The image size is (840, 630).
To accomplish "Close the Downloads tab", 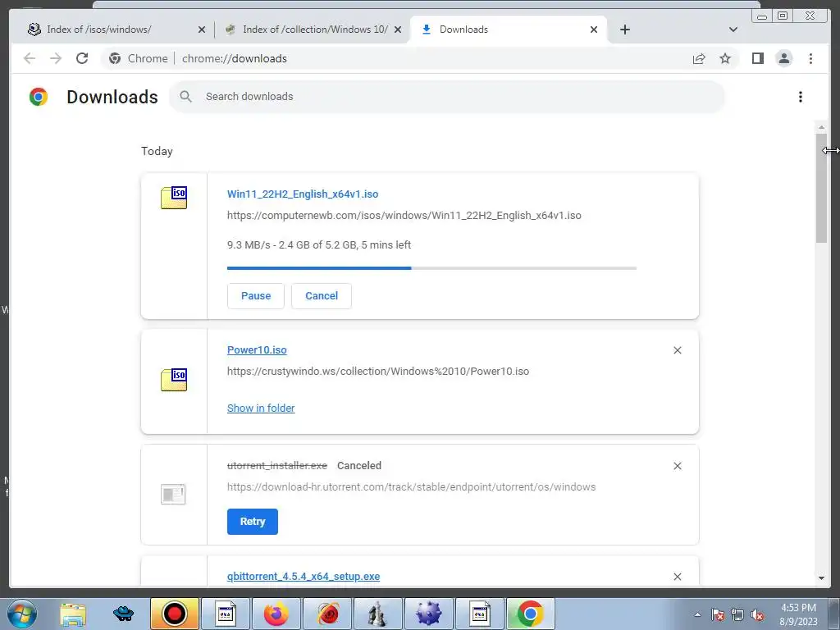I will click(x=594, y=30).
